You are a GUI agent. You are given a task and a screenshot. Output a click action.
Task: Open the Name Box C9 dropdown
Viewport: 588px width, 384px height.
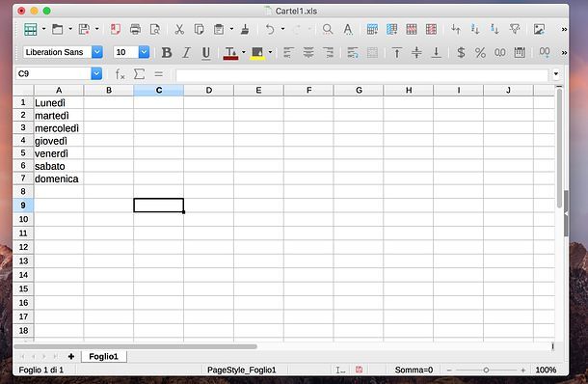pyautogui.click(x=96, y=73)
